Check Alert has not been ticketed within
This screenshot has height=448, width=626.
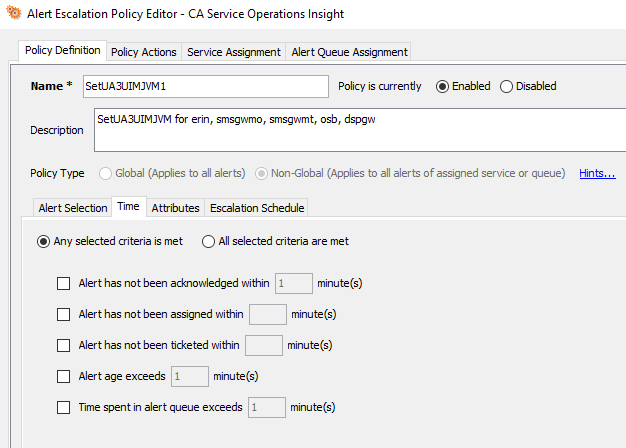pos(63,345)
